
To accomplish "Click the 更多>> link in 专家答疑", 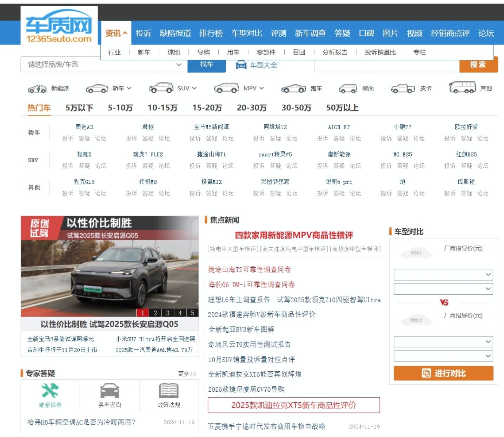I will [x=187, y=374].
